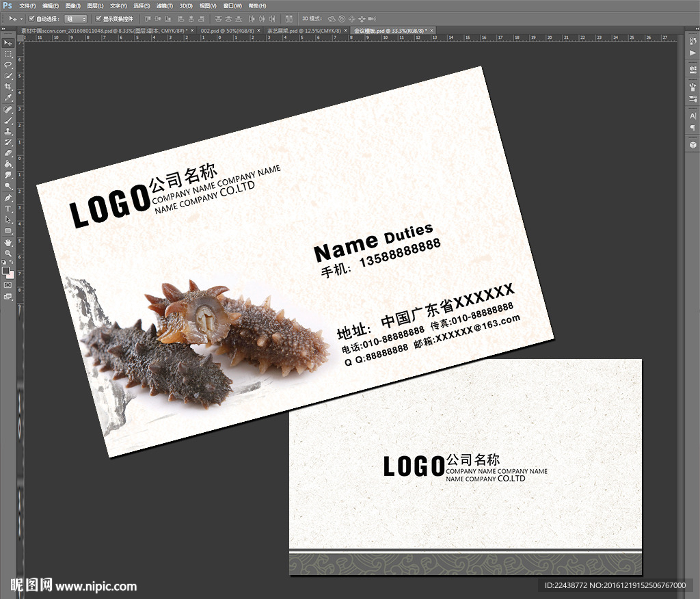Select the History Brush tool
The image size is (700, 599).
[x=8, y=142]
